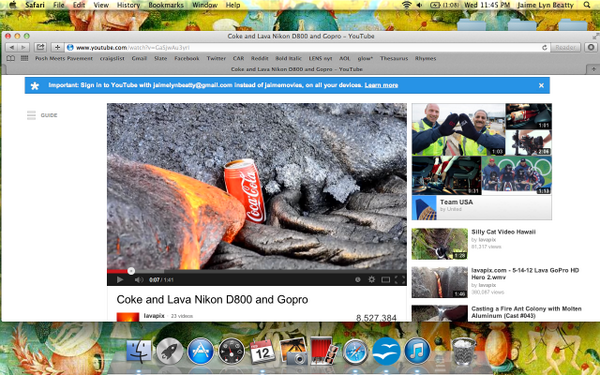Viewport: 600px width, 375px height.
Task: Open iPhoto in the Dock
Action: click(x=293, y=351)
